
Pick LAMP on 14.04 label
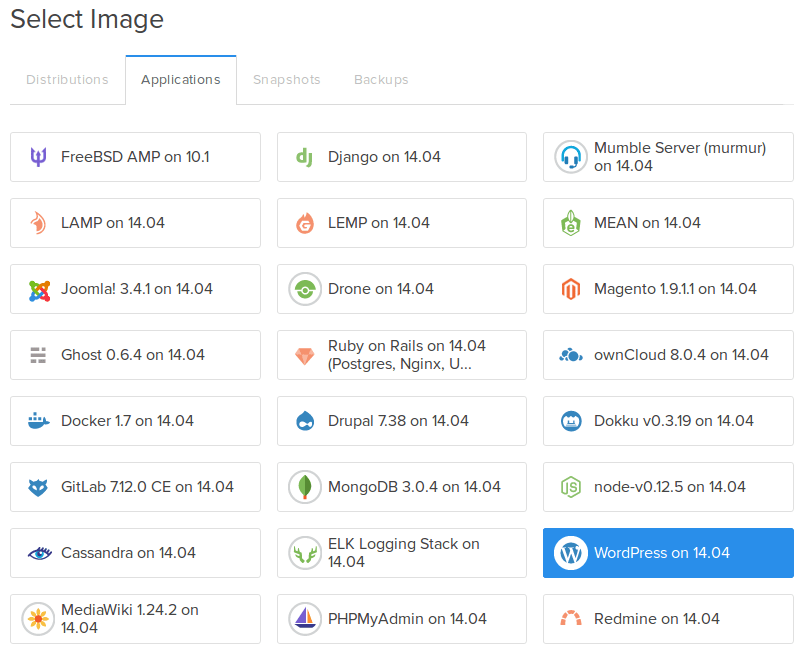pyautogui.click(x=113, y=223)
